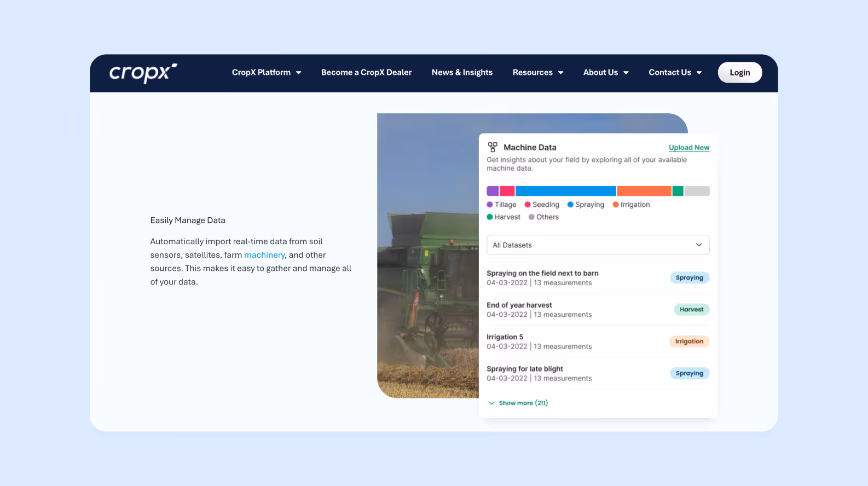Click the Login button
868x486 pixels.
pyautogui.click(x=740, y=72)
